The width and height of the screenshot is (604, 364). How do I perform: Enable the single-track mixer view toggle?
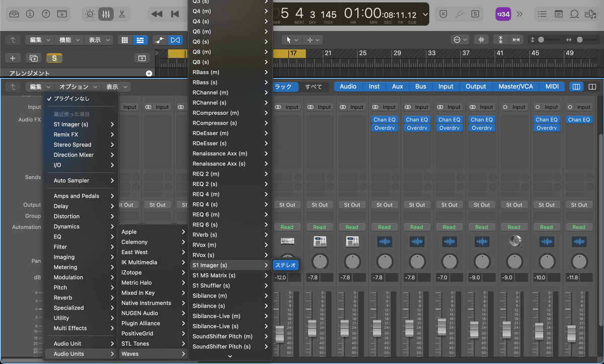593,86
